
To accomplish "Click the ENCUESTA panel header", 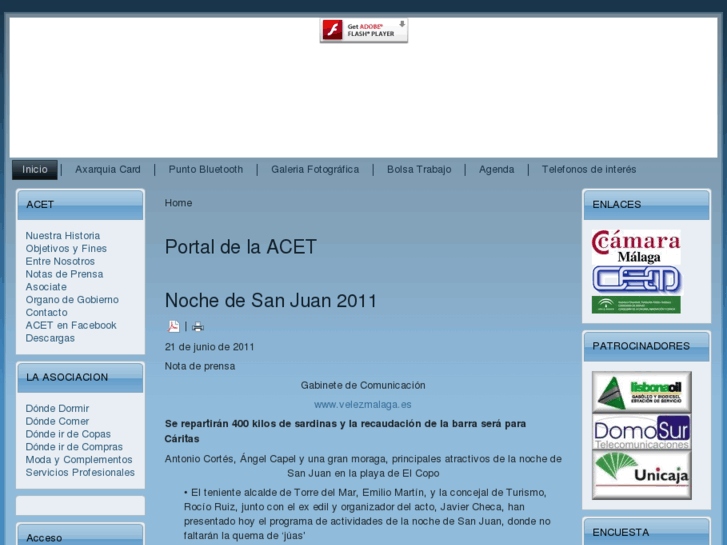I will tap(646, 532).
